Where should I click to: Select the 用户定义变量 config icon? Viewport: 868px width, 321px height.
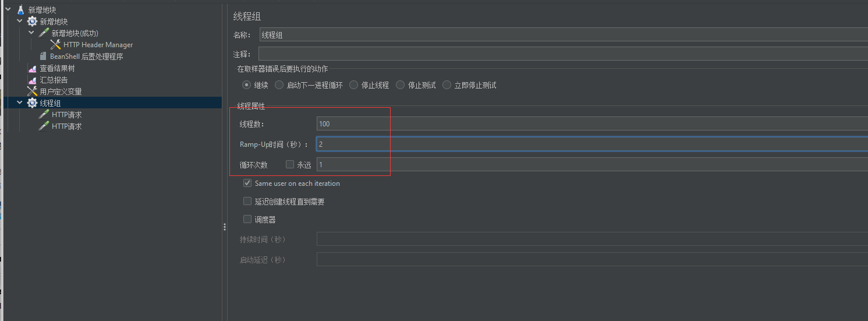pyautogui.click(x=32, y=91)
